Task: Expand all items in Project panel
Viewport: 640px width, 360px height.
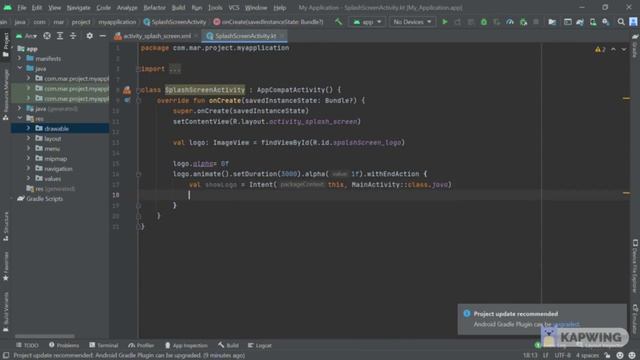Action: (x=60, y=36)
